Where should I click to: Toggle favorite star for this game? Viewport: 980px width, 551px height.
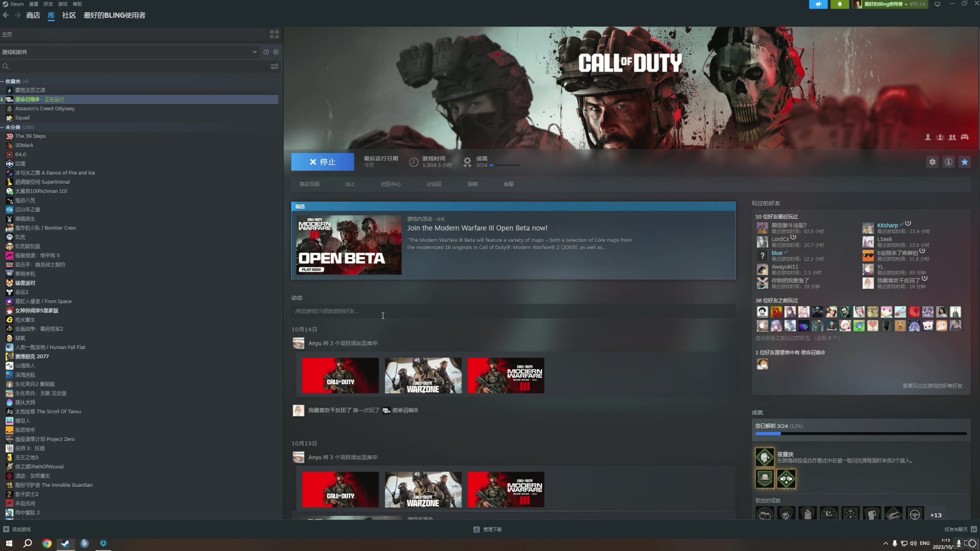(965, 162)
